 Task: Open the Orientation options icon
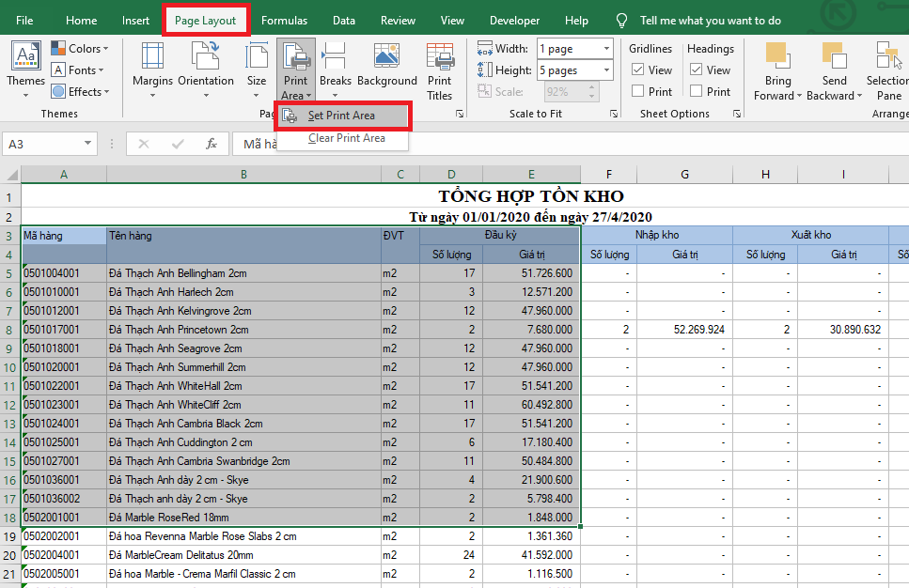(x=205, y=57)
